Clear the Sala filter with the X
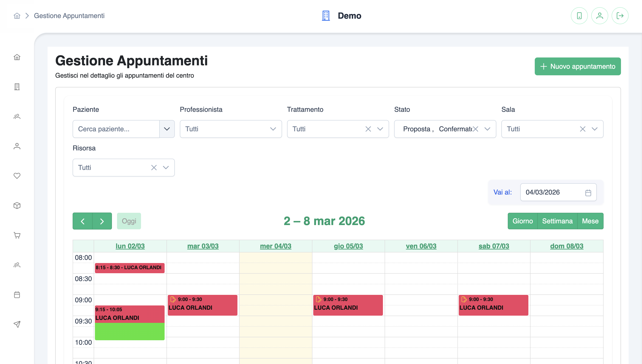The width and height of the screenshot is (642, 364). [583, 129]
